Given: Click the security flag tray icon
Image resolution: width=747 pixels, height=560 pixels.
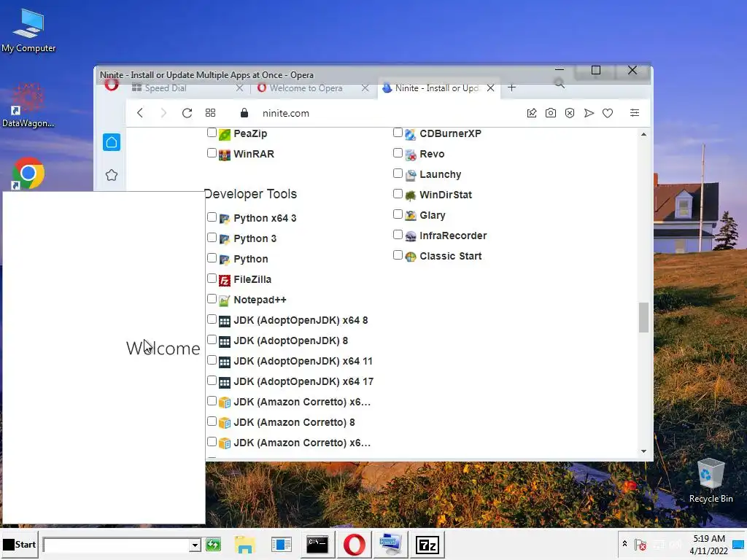Looking at the screenshot, I should click(640, 544).
